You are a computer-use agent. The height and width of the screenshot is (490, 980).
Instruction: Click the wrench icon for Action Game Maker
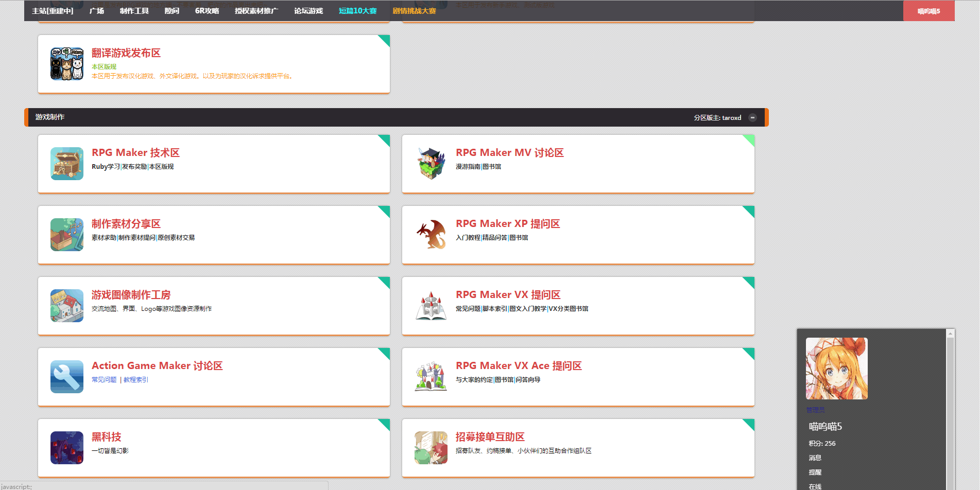point(67,377)
